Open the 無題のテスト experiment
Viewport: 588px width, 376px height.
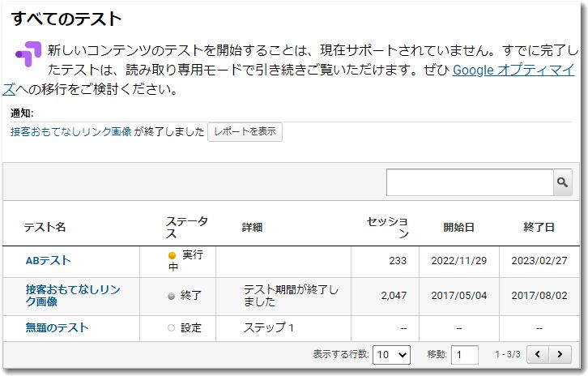[57, 328]
